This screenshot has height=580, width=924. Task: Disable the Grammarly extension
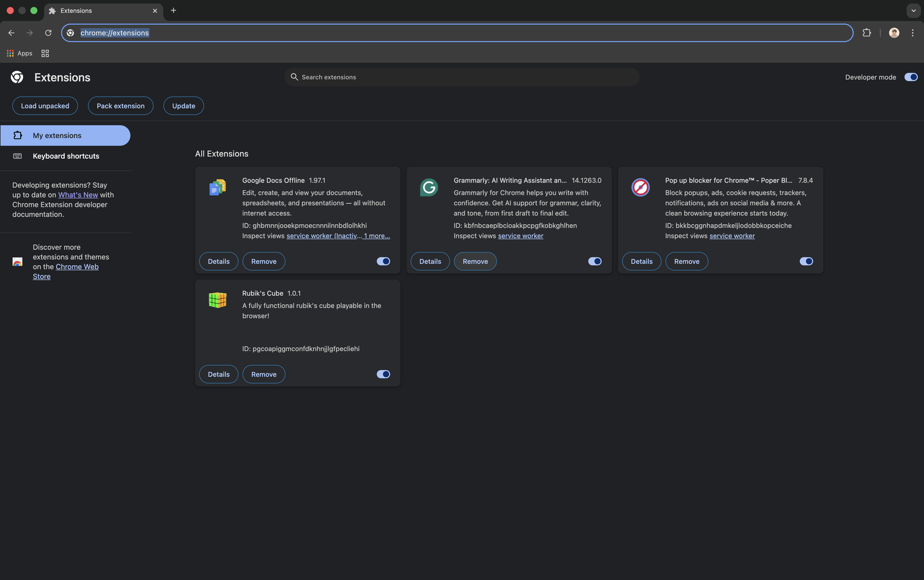click(x=595, y=261)
